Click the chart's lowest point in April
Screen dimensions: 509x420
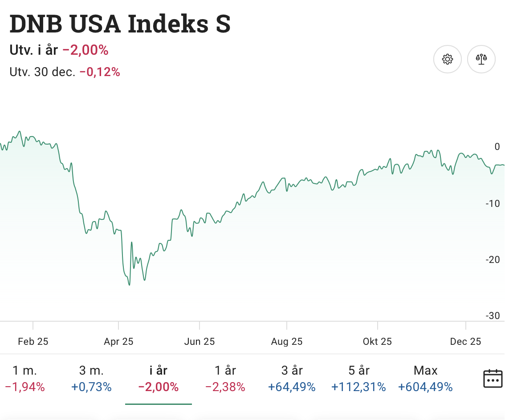coord(129,284)
